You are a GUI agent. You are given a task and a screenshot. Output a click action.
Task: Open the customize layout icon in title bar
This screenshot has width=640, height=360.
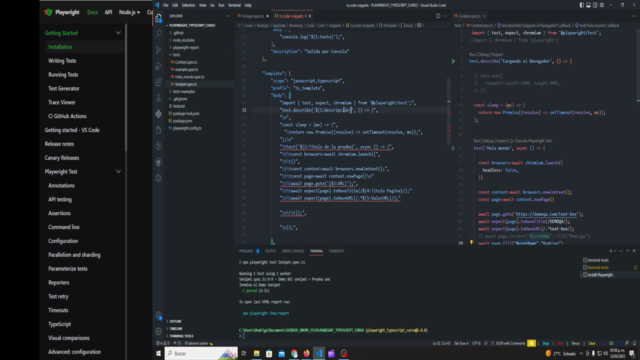pos(602,5)
